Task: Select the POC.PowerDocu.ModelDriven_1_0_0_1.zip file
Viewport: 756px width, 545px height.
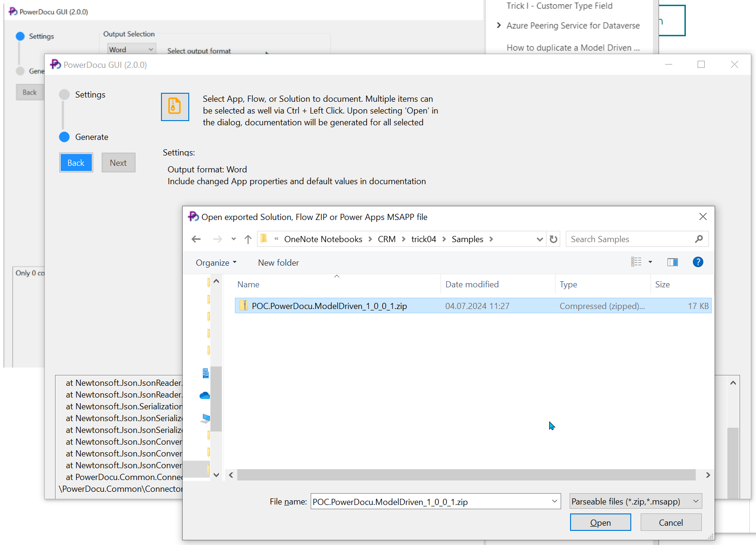Action: [x=473, y=306]
